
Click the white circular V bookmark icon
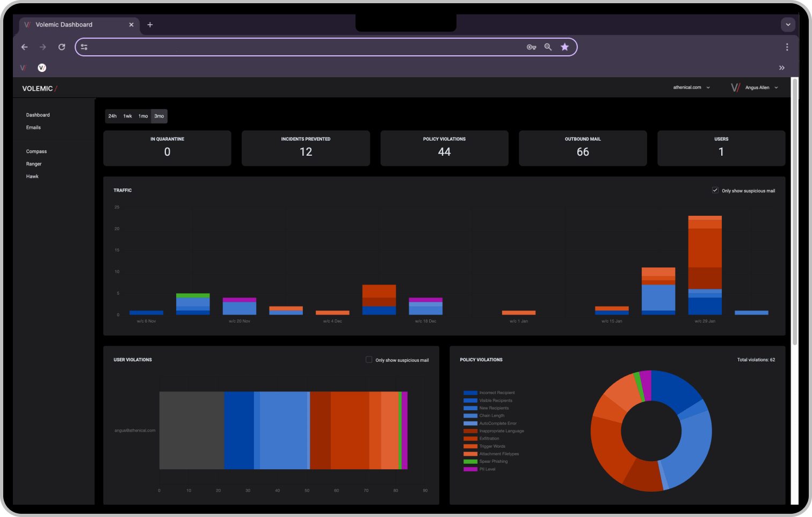42,68
